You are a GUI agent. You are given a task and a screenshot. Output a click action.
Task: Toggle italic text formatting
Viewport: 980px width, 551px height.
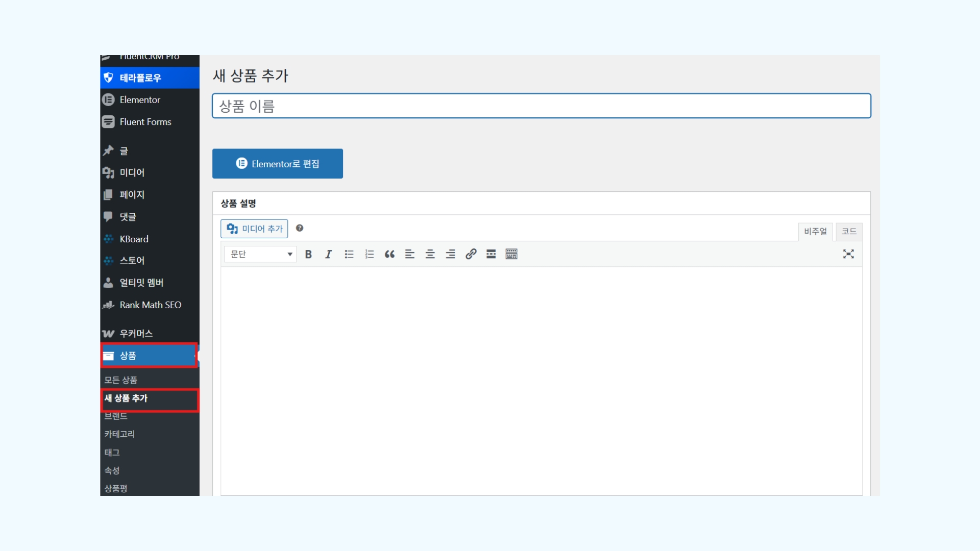pyautogui.click(x=328, y=254)
